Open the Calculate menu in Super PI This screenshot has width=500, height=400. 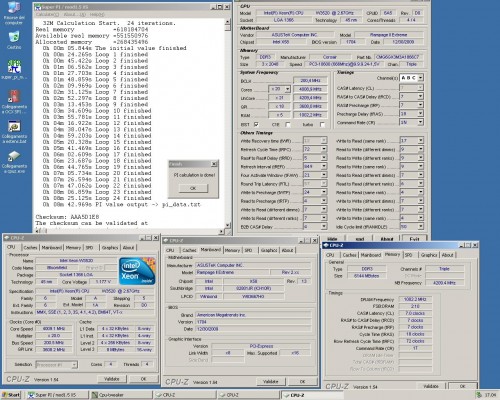[47, 14]
